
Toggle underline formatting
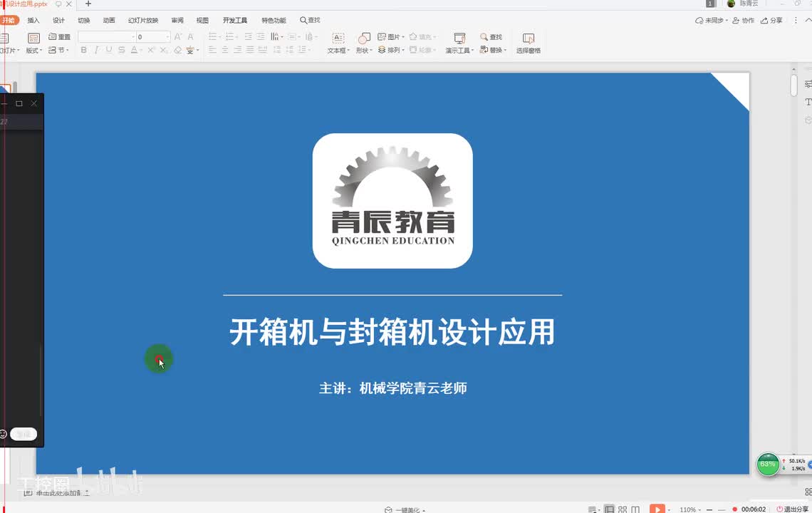pyautogui.click(x=109, y=50)
